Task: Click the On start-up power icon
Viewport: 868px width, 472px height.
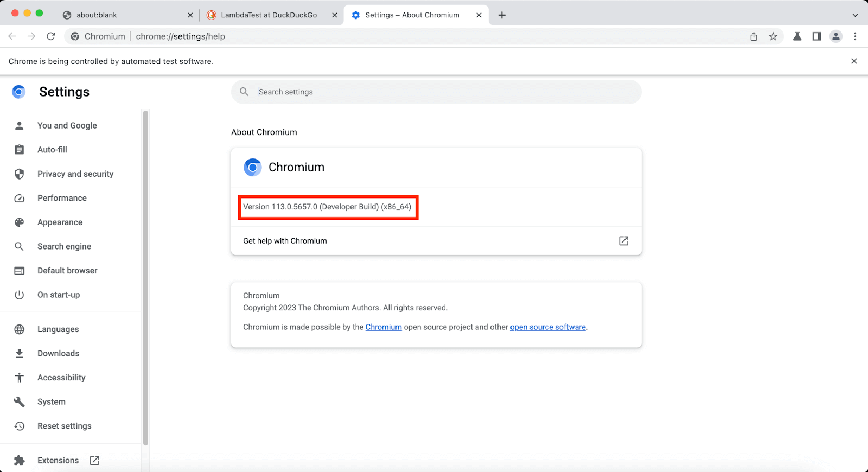Action: (20, 295)
